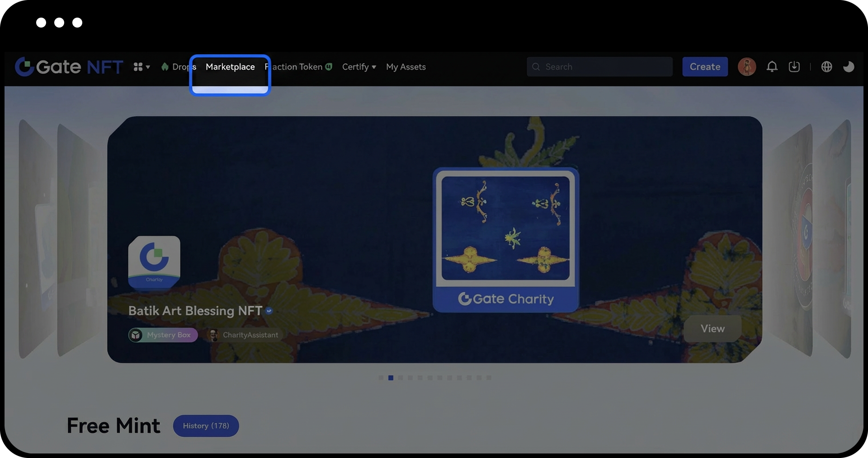Viewport: 868px width, 458px height.
Task: Open My Assets
Action: (x=406, y=67)
